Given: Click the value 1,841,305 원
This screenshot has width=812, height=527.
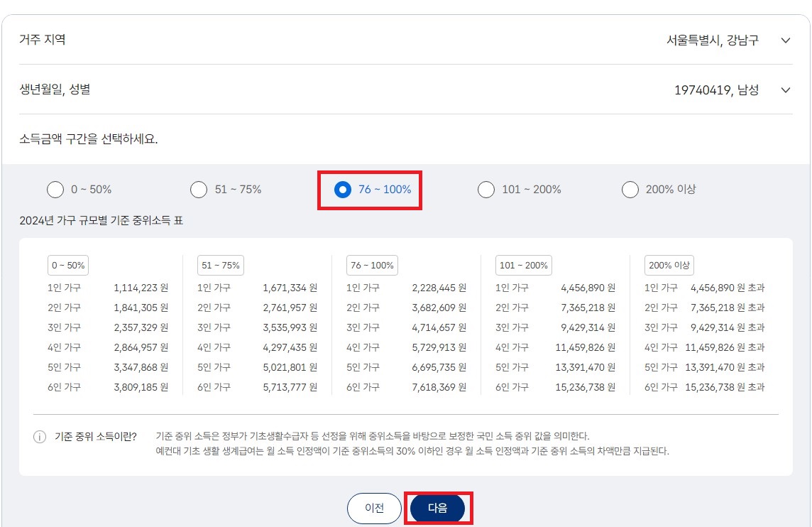Looking at the screenshot, I should [x=141, y=308].
